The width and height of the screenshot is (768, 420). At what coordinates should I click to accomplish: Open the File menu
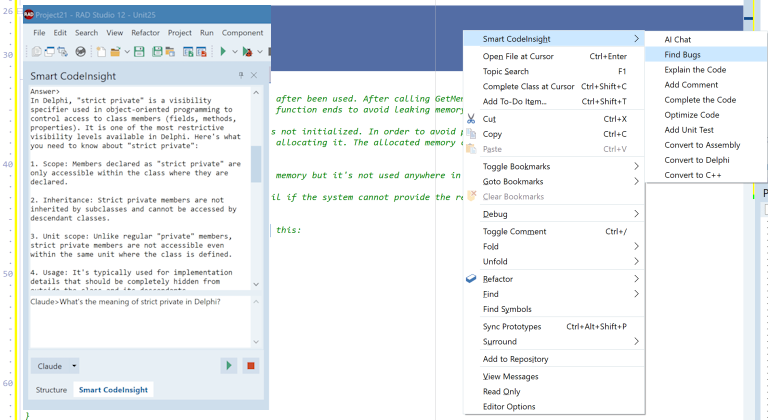(39, 33)
